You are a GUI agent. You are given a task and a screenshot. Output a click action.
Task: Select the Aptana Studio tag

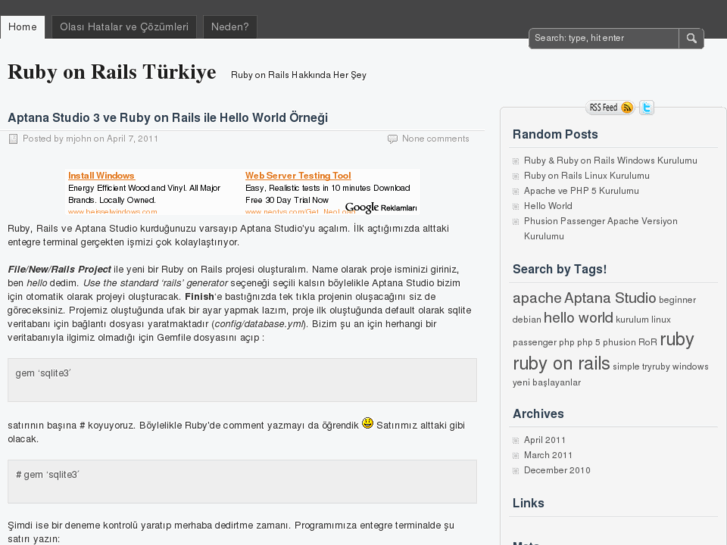(610, 298)
